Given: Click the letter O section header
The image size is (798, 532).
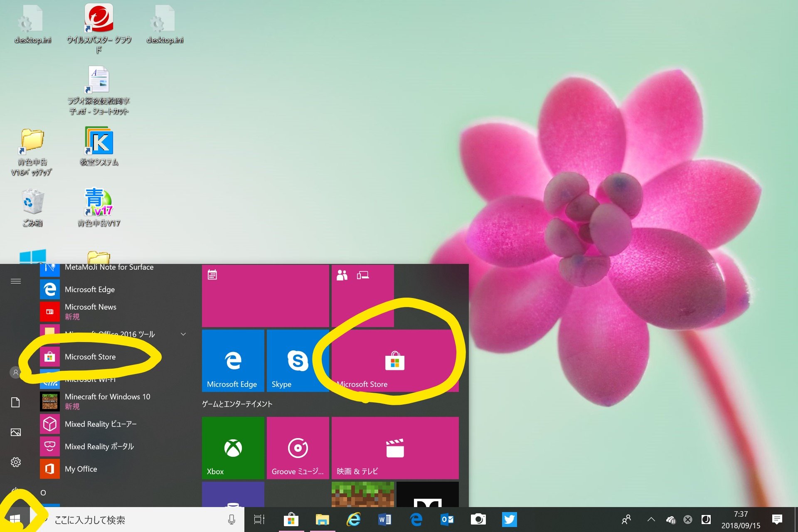Looking at the screenshot, I should click(43, 493).
